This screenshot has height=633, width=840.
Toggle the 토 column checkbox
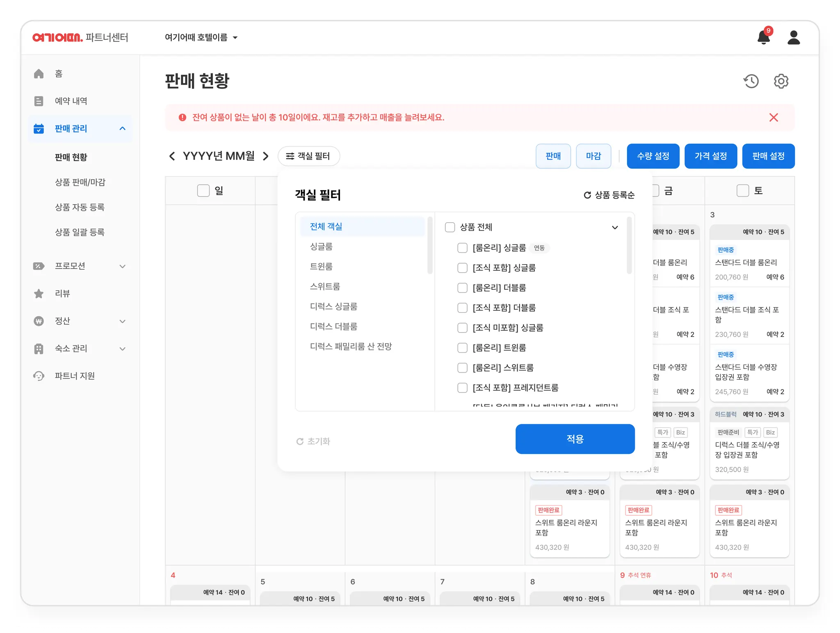pos(742,191)
